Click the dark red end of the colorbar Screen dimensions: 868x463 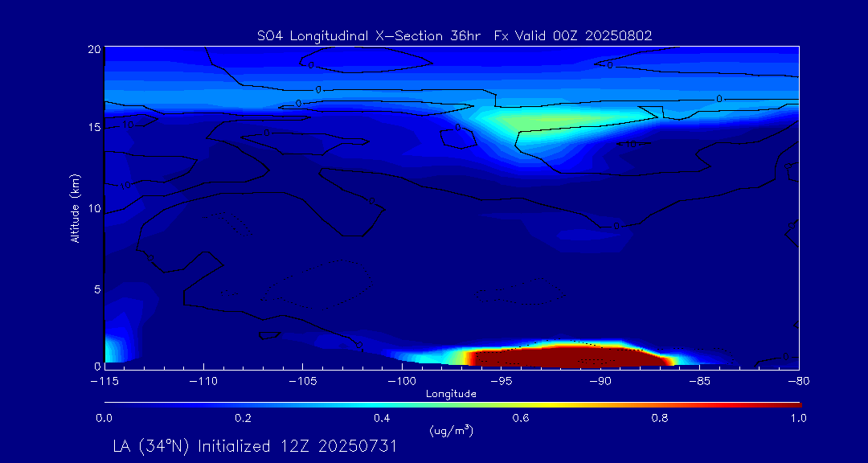786,405
